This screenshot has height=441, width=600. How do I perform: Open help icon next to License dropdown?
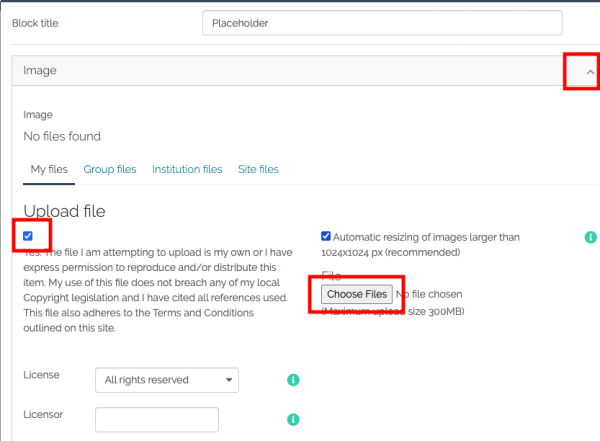coord(293,380)
